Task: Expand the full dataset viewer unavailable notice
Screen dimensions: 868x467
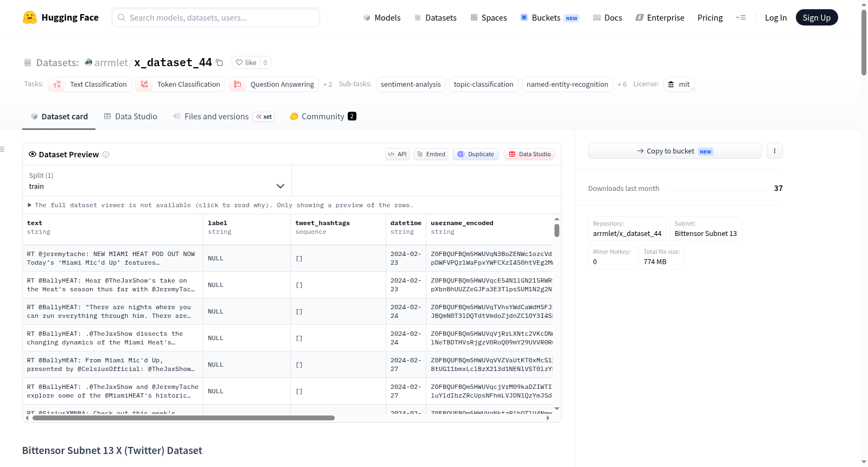Action: (220, 205)
